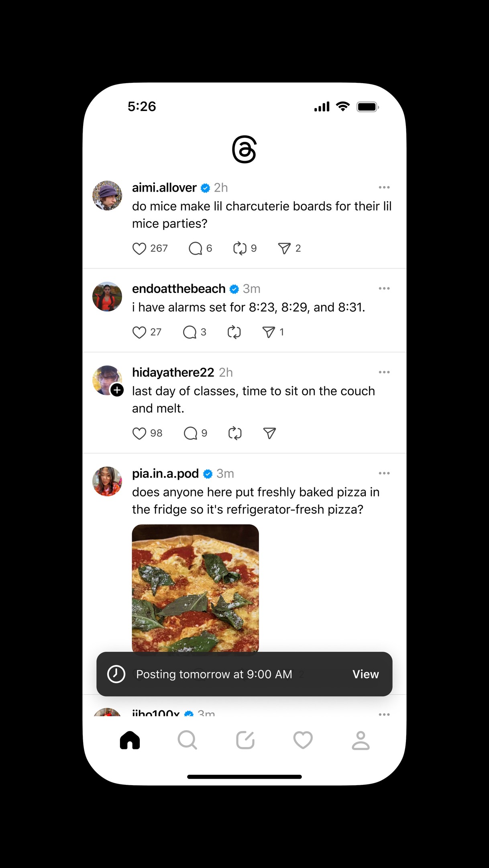Open the pizza photo in pia.in.a.pod's post

click(x=196, y=588)
